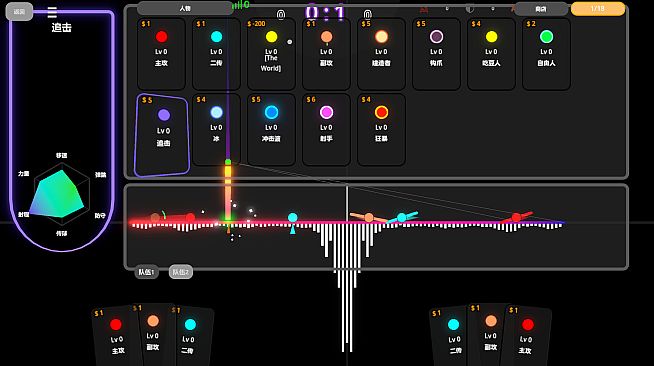Select the red 主攻 card in right hand
This screenshot has height=366, width=654.
526,336
